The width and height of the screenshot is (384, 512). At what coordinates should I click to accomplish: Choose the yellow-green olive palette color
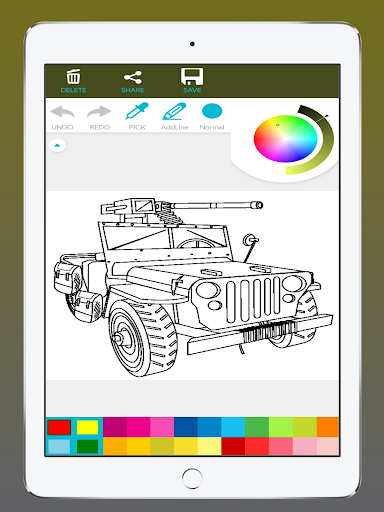(x=305, y=427)
